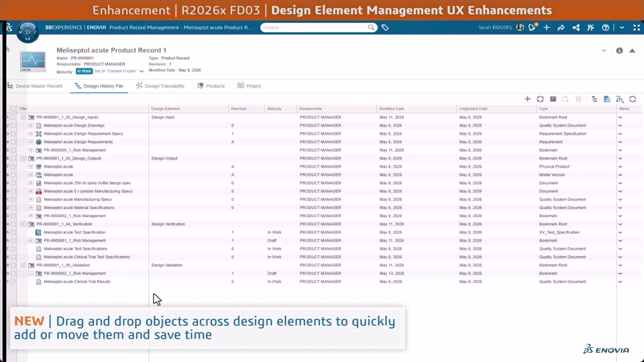This screenshot has height=362, width=644.
Task: Check the Material Specifications row checkbox
Action: pos(13,208)
